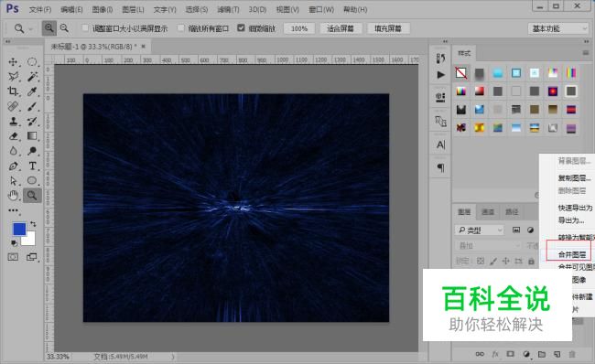Toggle Quick Mask mode

pos(13,257)
